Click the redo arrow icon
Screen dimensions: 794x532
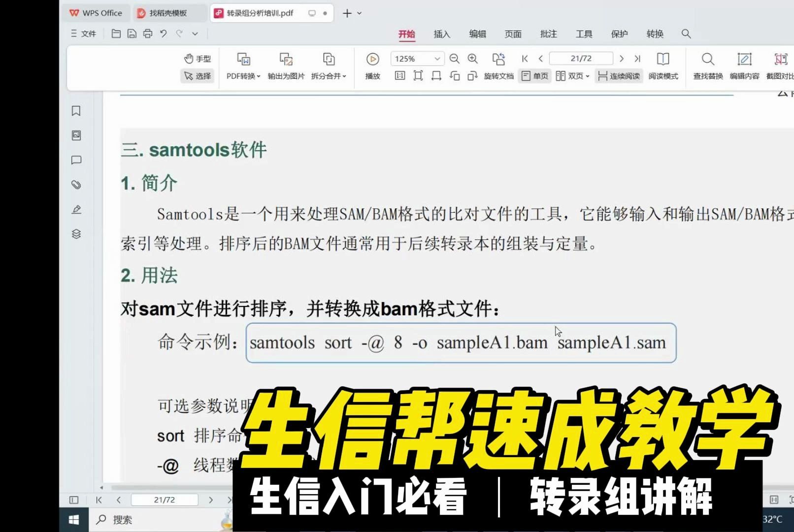point(179,33)
